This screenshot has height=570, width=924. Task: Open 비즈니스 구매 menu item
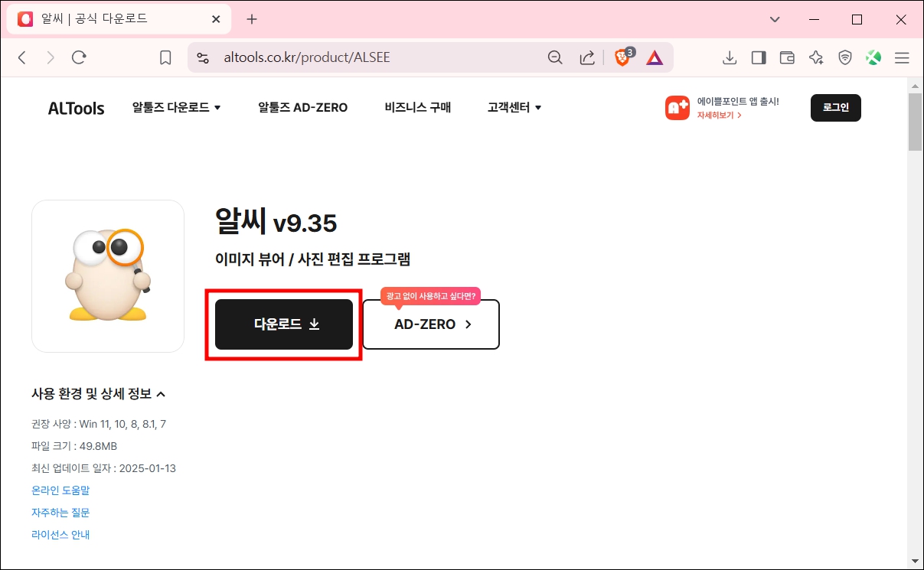[418, 108]
